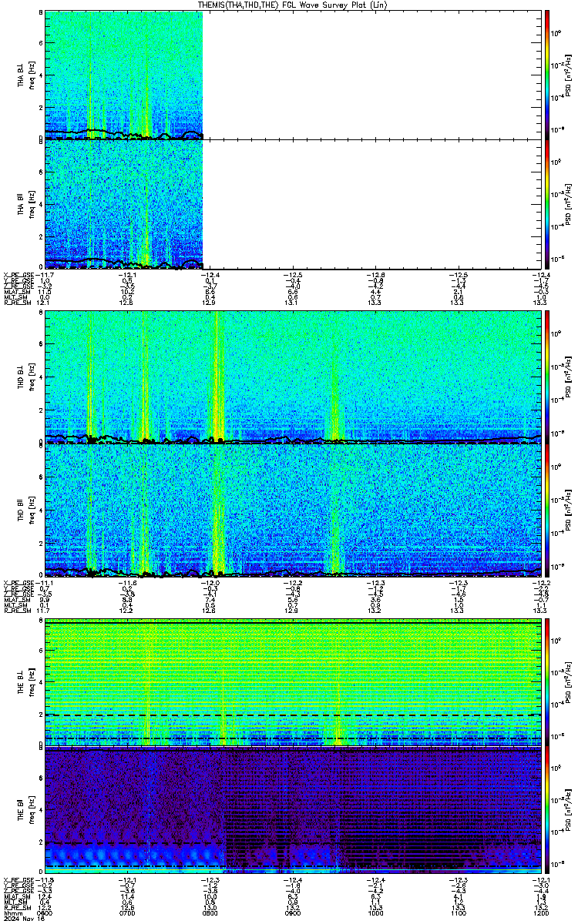This screenshot has height=924, width=578.
Task: Click the THA B-perpendicular spectrogram panel
Action: (293, 75)
